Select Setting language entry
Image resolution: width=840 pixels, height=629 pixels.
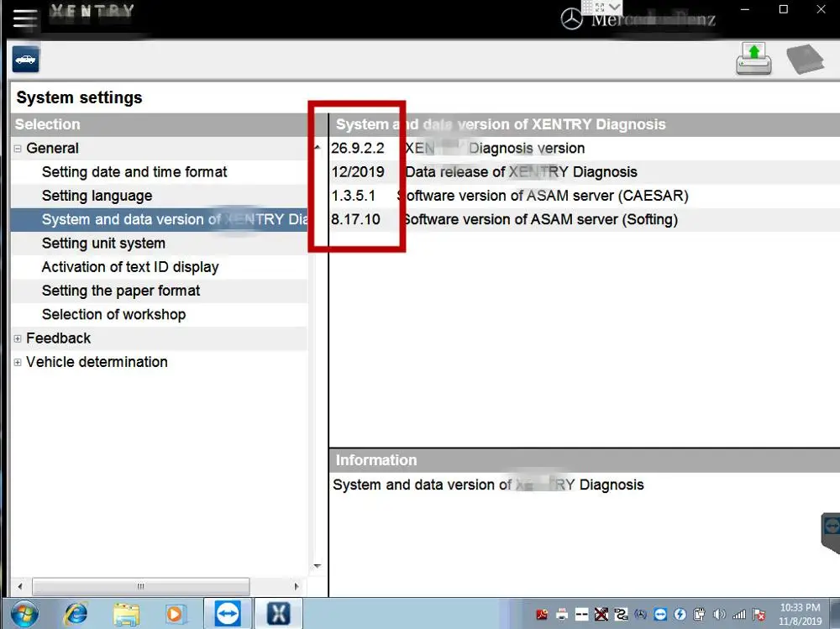pos(97,196)
